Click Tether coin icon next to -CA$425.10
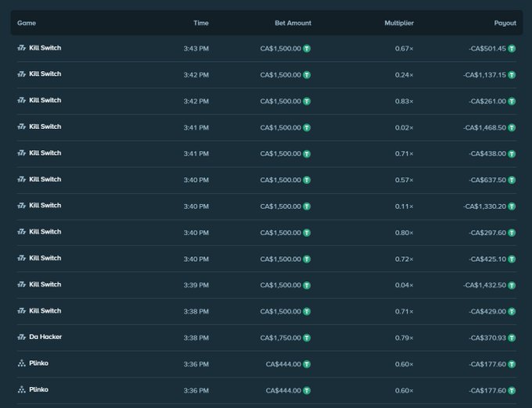Screen dimensions: 532x408 click(512, 259)
